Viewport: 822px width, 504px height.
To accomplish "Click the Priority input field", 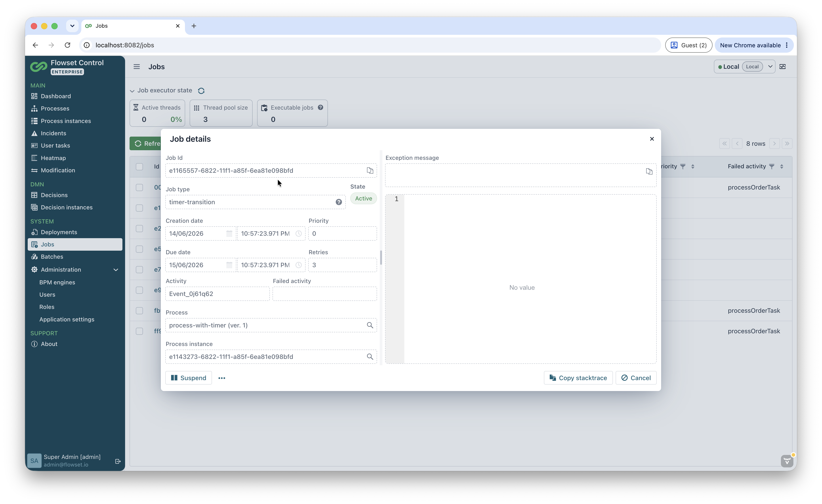I will pos(343,234).
